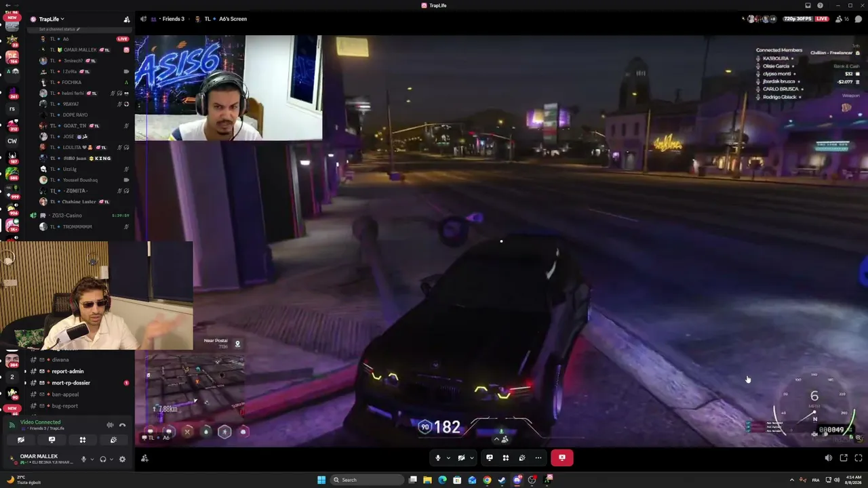868x488 pixels.
Task: Open File Explorer from the taskbar
Action: pyautogui.click(x=427, y=480)
